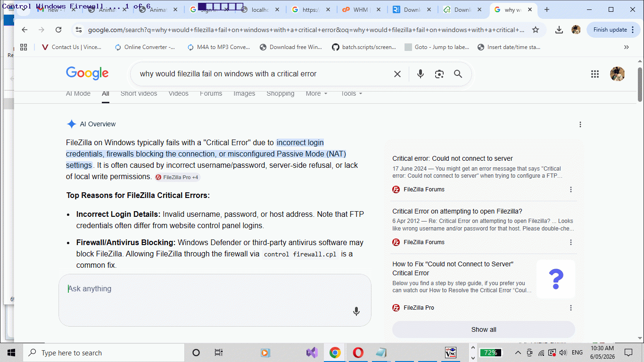Open the Finish update menu button
Viewport: 644px width, 362px height.
coord(614,30)
